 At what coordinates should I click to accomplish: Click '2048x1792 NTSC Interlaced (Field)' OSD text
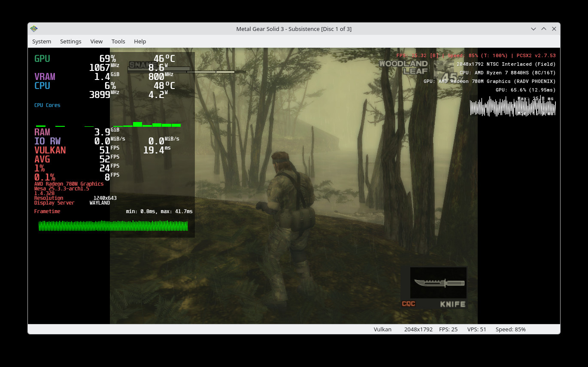tap(506, 64)
